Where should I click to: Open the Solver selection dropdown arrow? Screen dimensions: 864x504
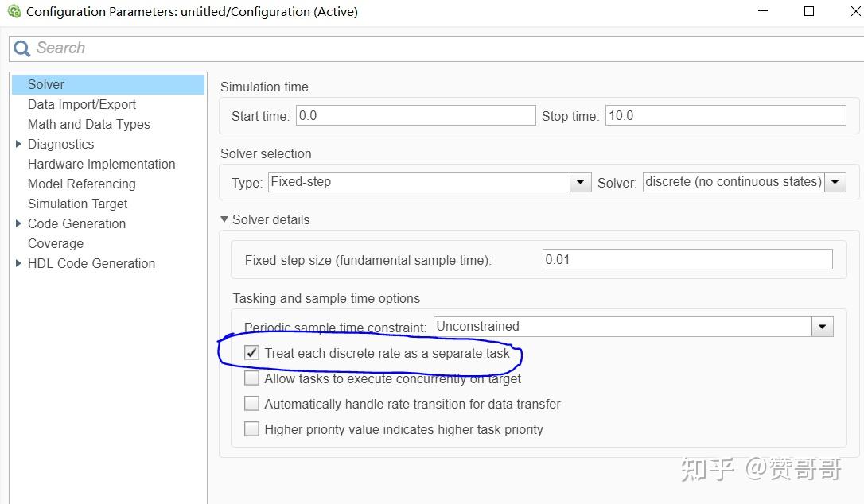(835, 182)
